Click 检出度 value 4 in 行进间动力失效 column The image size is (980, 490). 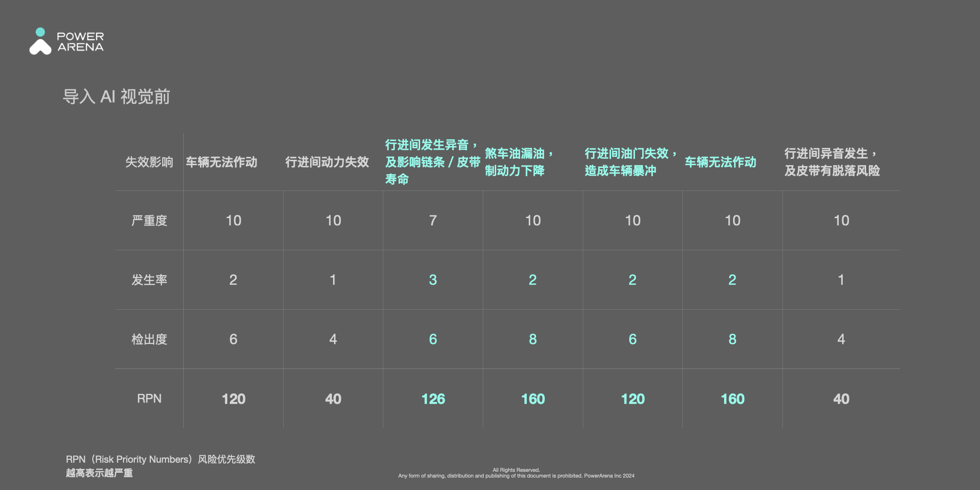(x=333, y=339)
